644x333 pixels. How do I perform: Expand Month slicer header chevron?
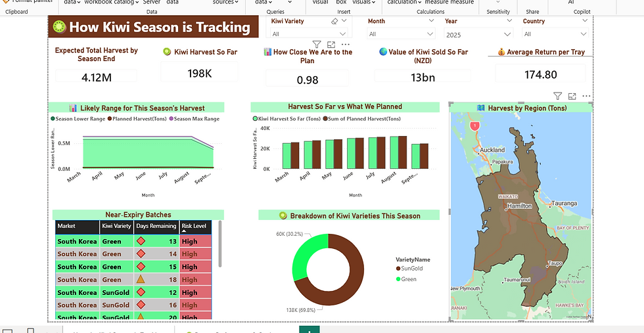(x=431, y=20)
